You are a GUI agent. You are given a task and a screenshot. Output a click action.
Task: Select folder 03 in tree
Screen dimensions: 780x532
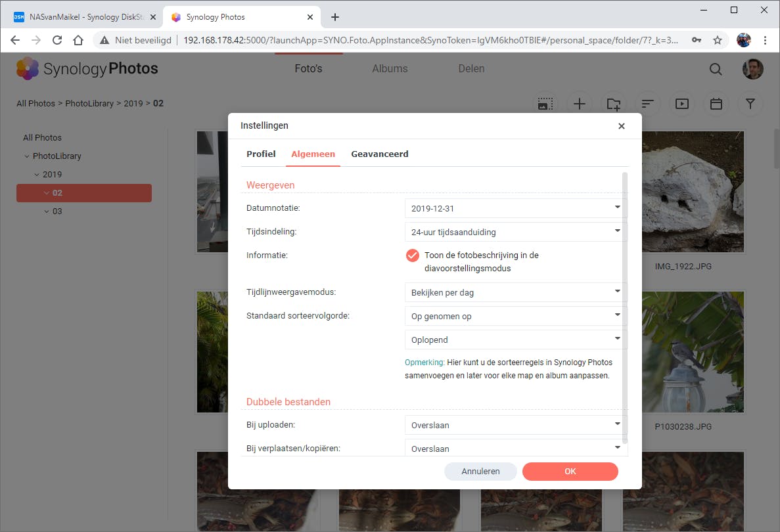pos(57,211)
